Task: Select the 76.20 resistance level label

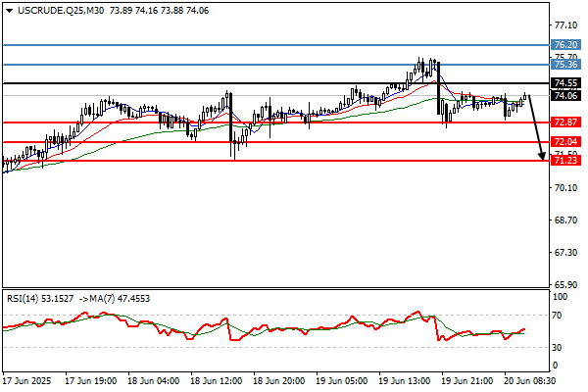Action: tap(565, 45)
